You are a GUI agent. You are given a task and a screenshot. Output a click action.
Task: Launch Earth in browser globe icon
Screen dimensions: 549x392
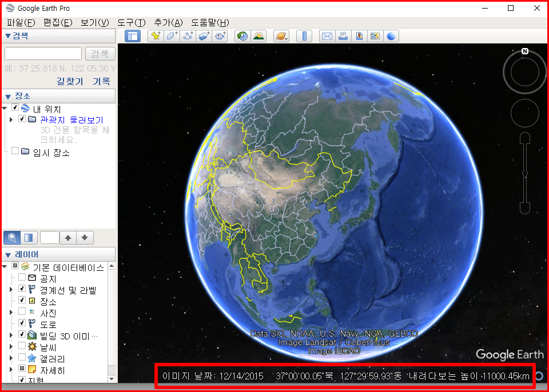click(391, 36)
